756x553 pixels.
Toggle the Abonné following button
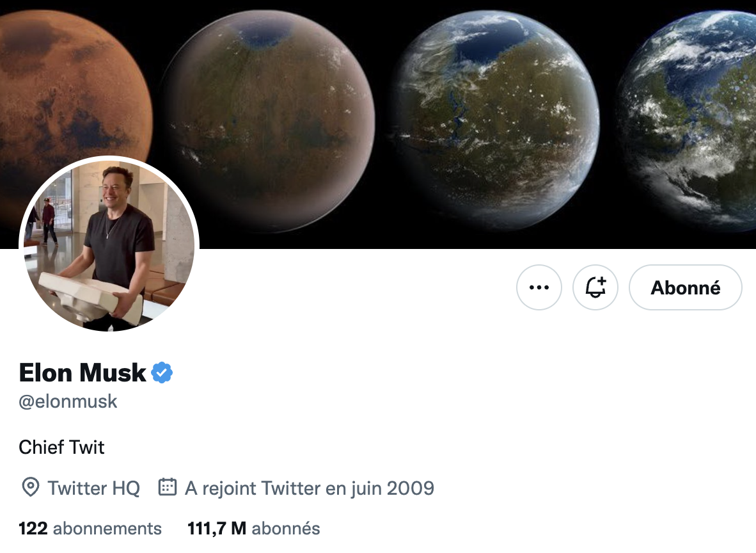(685, 287)
